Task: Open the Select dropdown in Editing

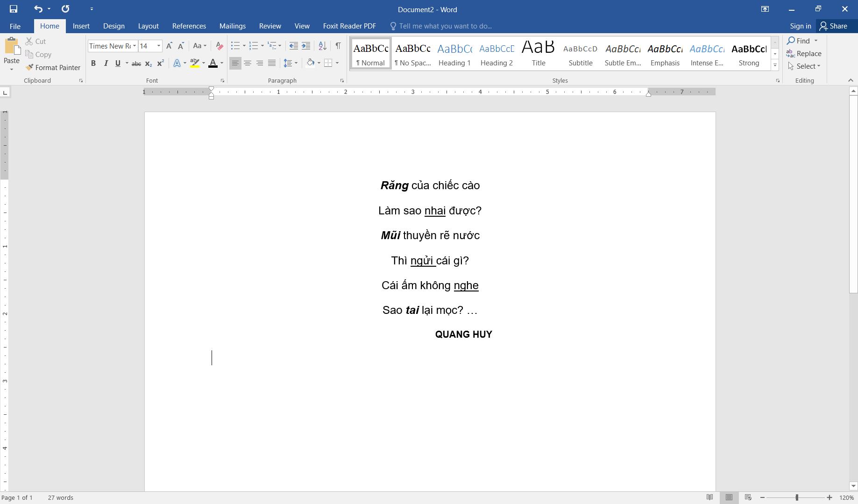Action: pyautogui.click(x=804, y=66)
